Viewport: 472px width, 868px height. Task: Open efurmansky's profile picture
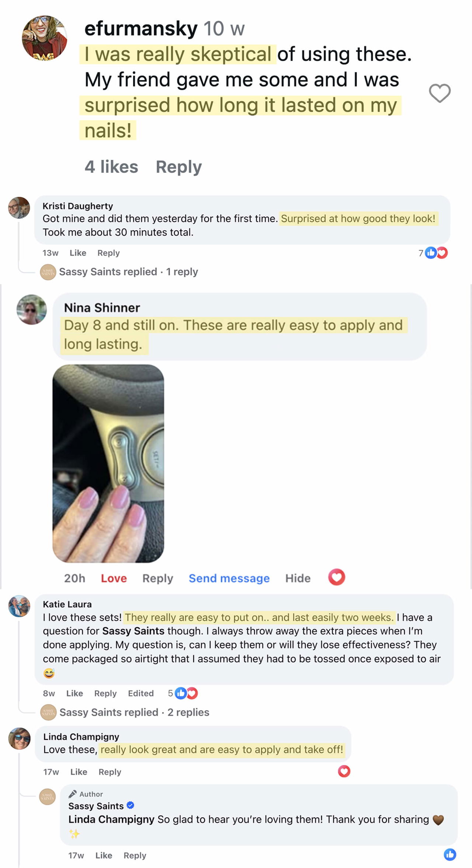click(x=45, y=38)
